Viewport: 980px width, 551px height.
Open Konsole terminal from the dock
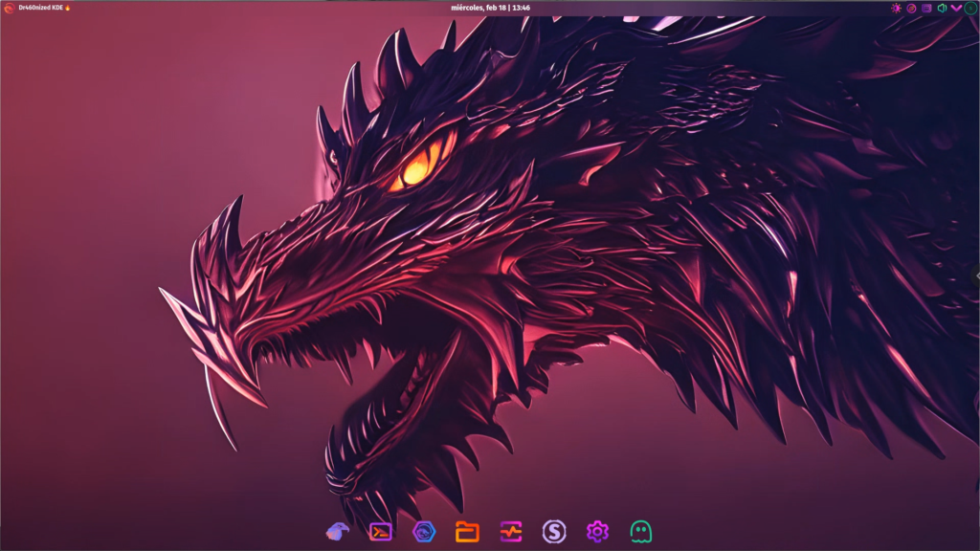tap(380, 531)
